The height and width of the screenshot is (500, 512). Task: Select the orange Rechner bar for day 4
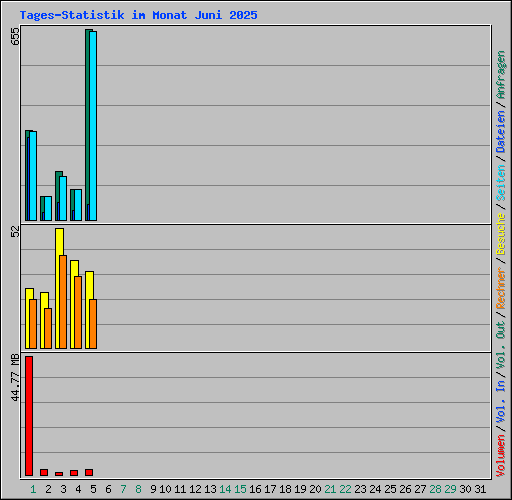click(78, 312)
